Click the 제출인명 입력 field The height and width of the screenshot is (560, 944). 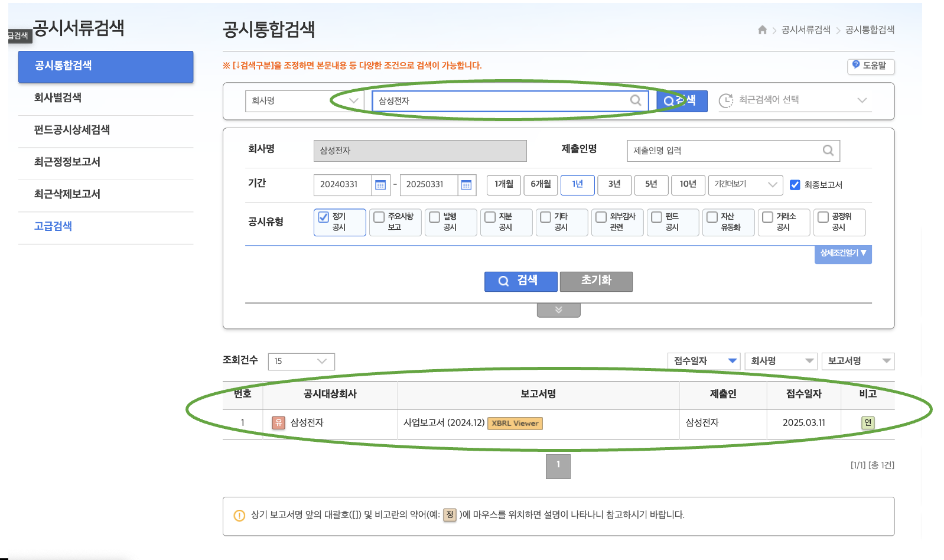(x=733, y=151)
